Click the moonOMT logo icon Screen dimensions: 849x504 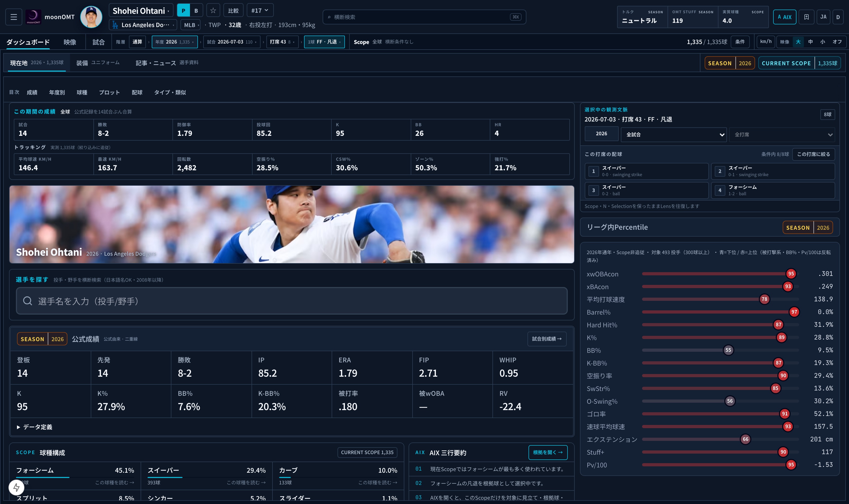pos(33,17)
